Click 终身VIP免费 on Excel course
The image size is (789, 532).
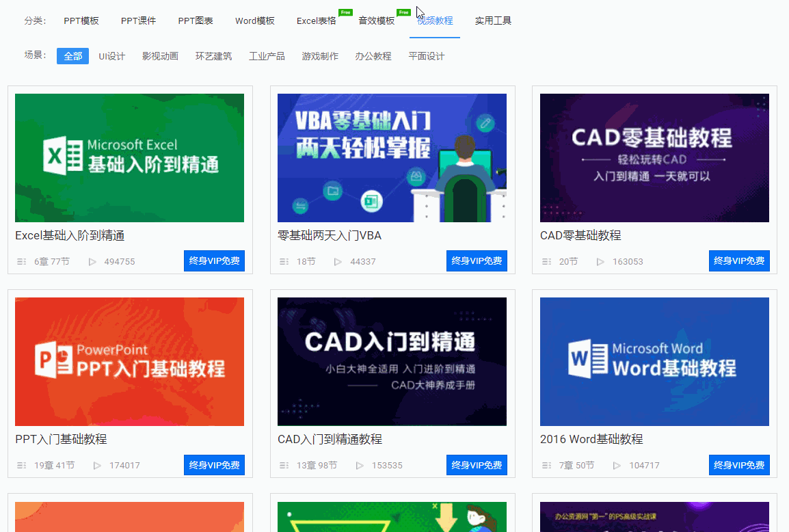click(x=215, y=261)
